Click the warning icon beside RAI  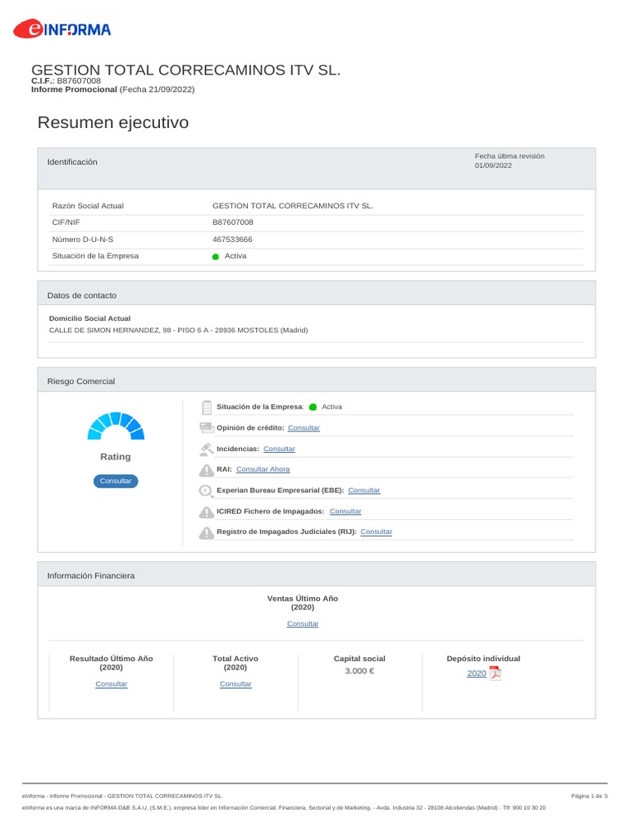[x=207, y=470]
